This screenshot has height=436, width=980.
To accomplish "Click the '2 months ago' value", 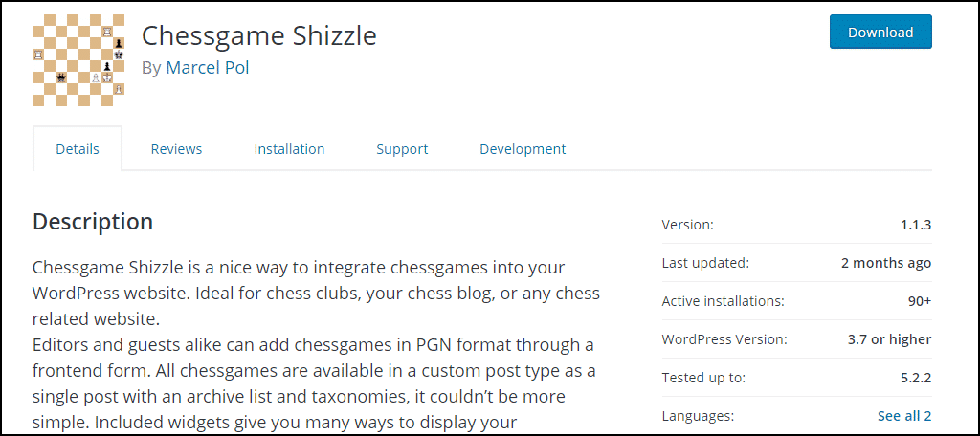I will click(x=886, y=263).
